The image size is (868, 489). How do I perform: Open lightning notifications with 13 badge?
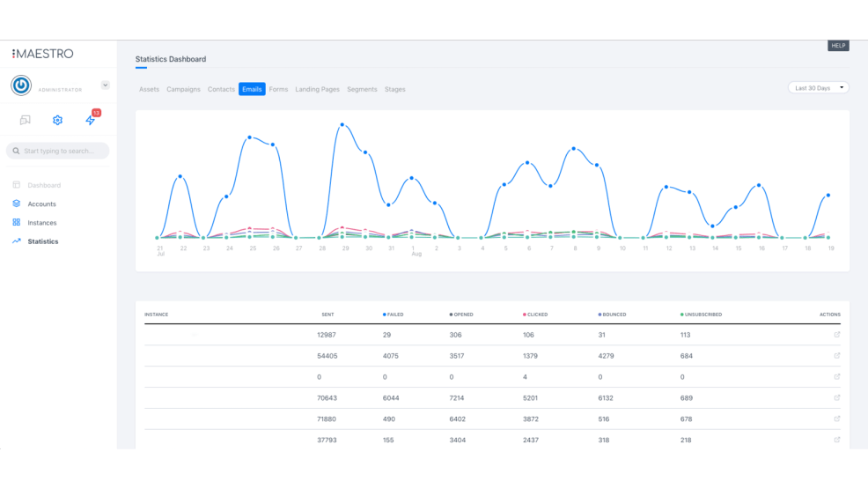[x=90, y=120]
